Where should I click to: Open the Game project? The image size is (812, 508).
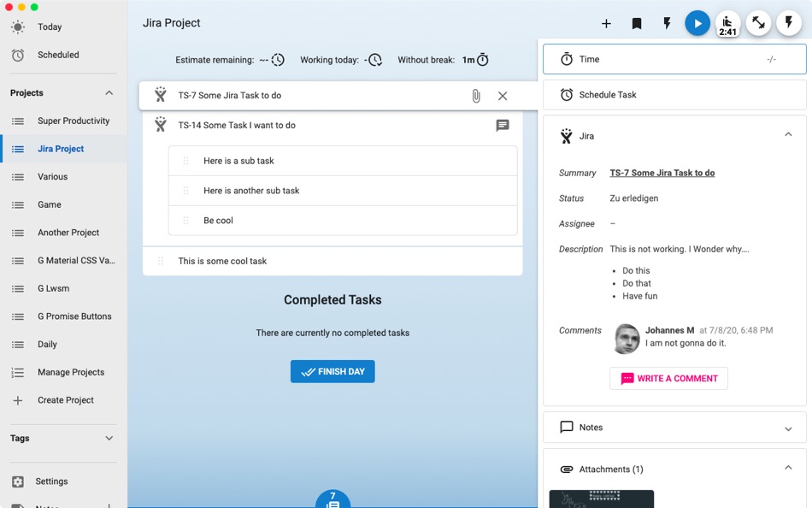pos(63,204)
